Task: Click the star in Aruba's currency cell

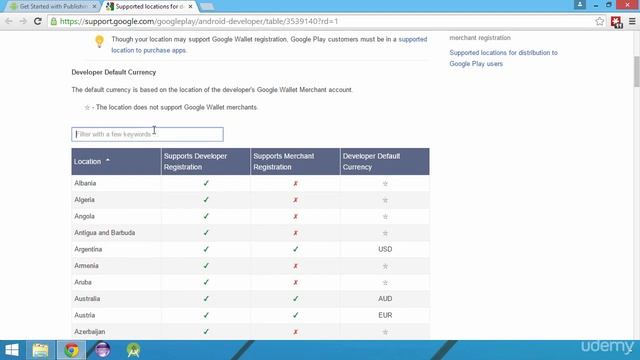Action: 385,282
